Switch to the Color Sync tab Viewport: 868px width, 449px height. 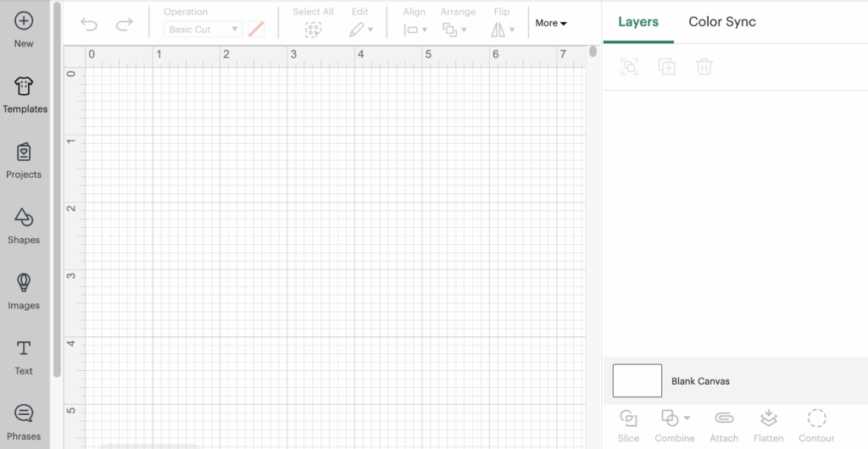721,22
